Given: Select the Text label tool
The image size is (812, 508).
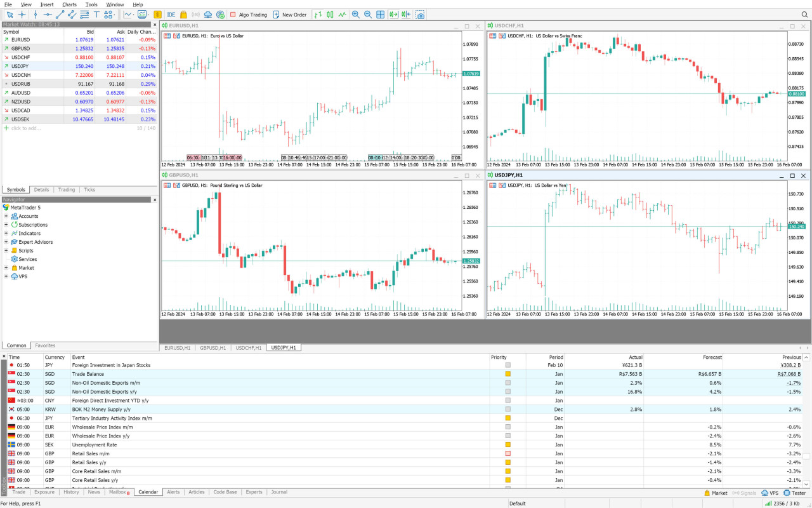Looking at the screenshot, I should 96,15.
